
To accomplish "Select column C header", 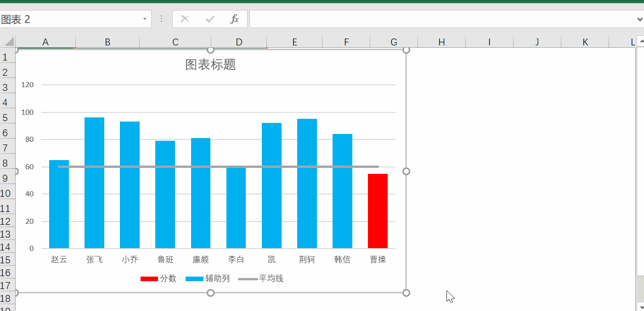I will [175, 42].
